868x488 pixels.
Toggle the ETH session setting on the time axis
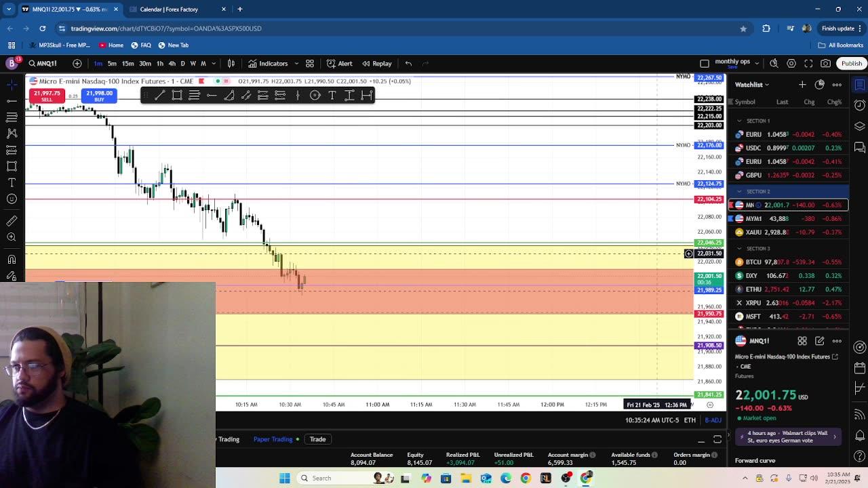tap(690, 420)
